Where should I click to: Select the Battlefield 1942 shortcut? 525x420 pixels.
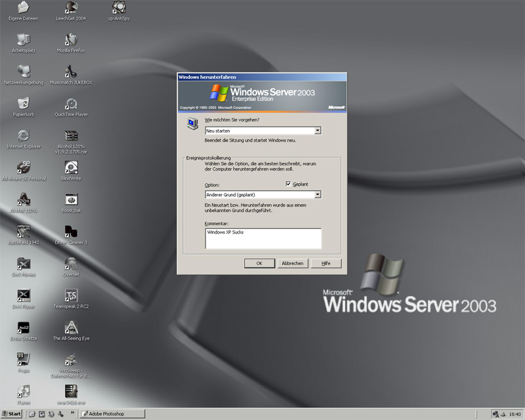(x=24, y=235)
